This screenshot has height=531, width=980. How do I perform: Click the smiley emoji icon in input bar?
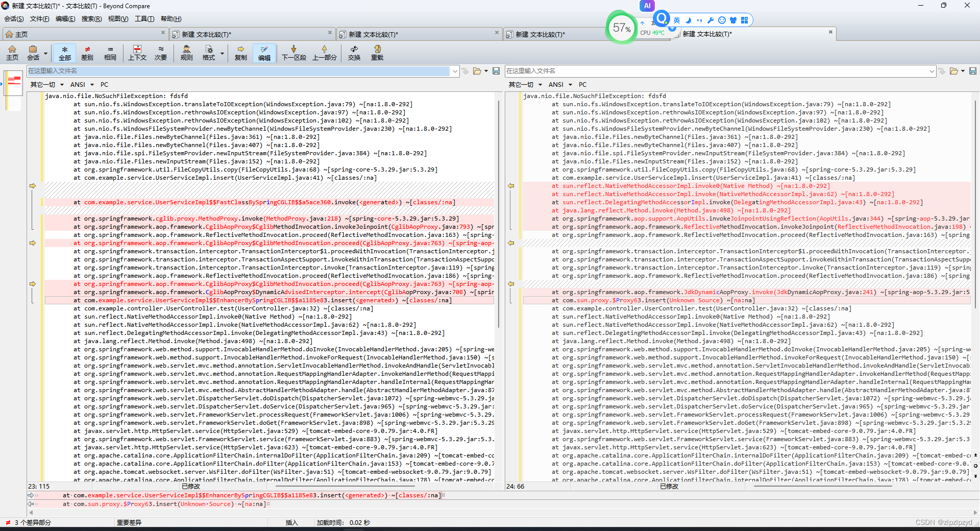pyautogui.click(x=722, y=20)
